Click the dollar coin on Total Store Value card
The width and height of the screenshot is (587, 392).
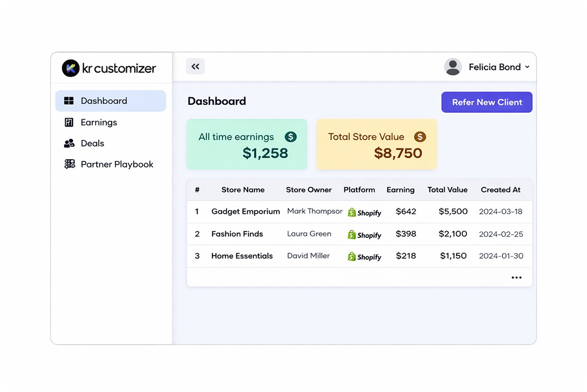pos(419,137)
